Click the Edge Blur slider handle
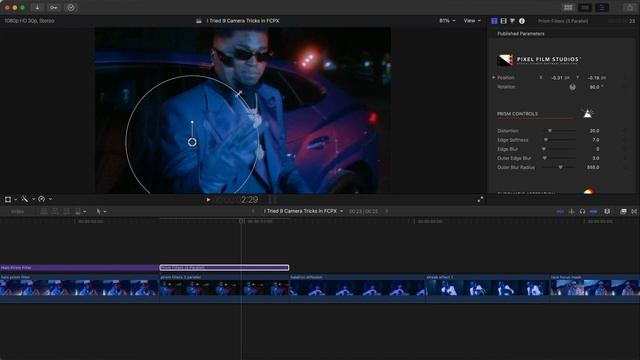This screenshot has width=640, height=360. [x=544, y=149]
